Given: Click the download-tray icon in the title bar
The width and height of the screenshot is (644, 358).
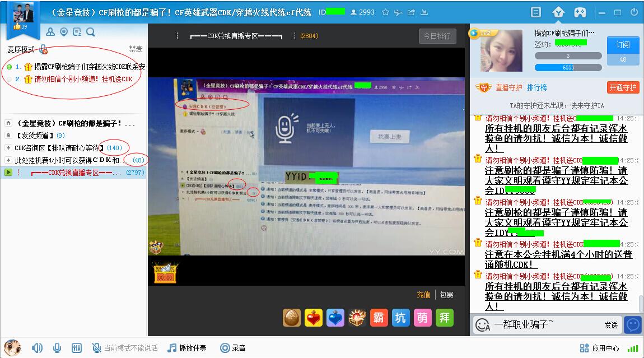Looking at the screenshot, I should tap(424, 12).
